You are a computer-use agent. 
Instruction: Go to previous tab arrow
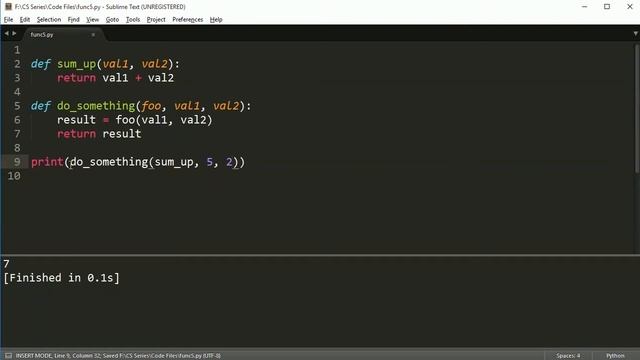click(6, 33)
